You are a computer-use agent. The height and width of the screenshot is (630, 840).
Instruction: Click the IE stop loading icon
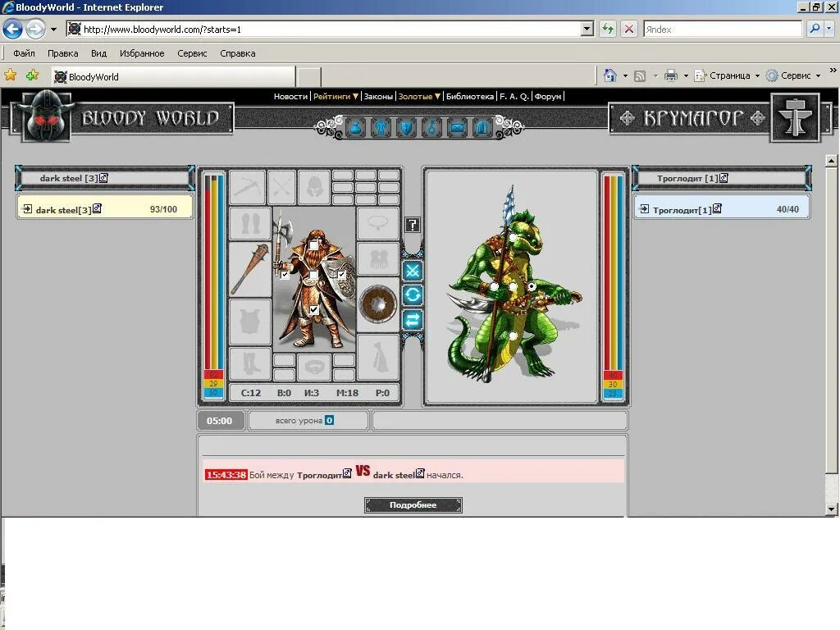[x=629, y=29]
